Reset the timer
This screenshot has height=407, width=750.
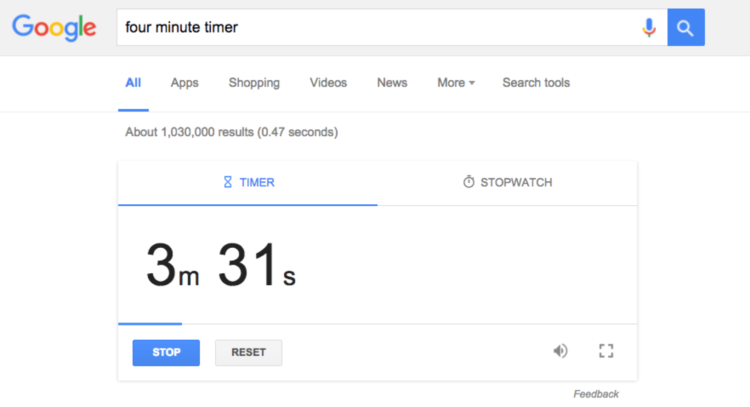click(x=248, y=353)
